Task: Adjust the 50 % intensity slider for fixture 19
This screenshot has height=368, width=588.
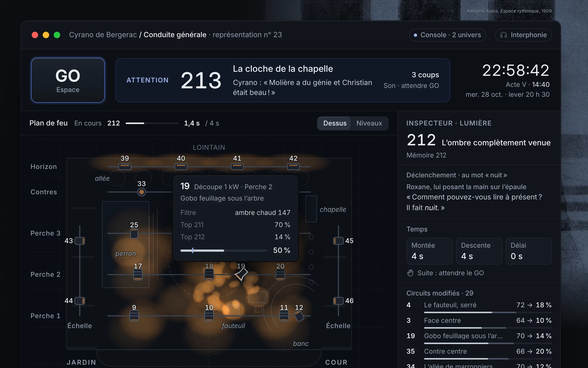Action: click(224, 250)
